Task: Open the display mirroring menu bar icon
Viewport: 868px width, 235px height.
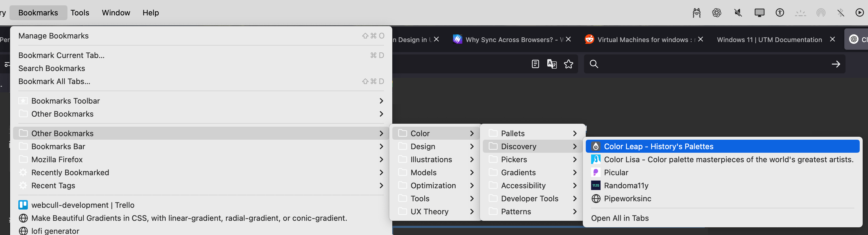Action: [x=759, y=13]
